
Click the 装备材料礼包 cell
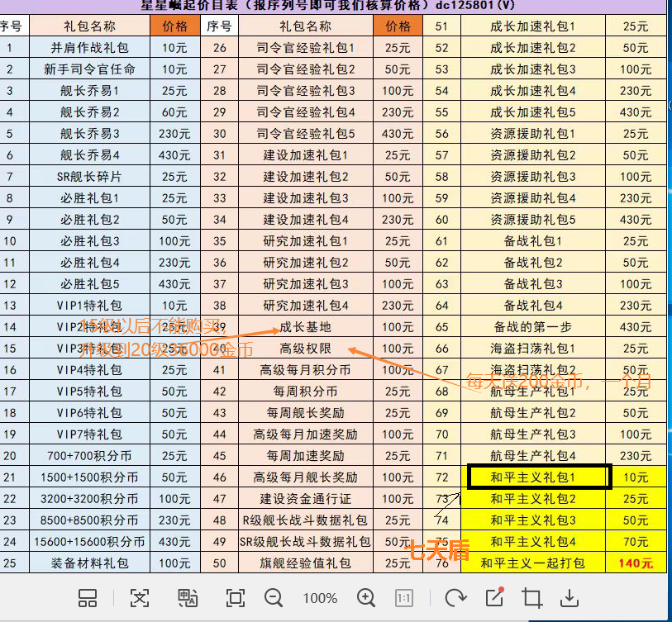pyautogui.click(x=89, y=563)
